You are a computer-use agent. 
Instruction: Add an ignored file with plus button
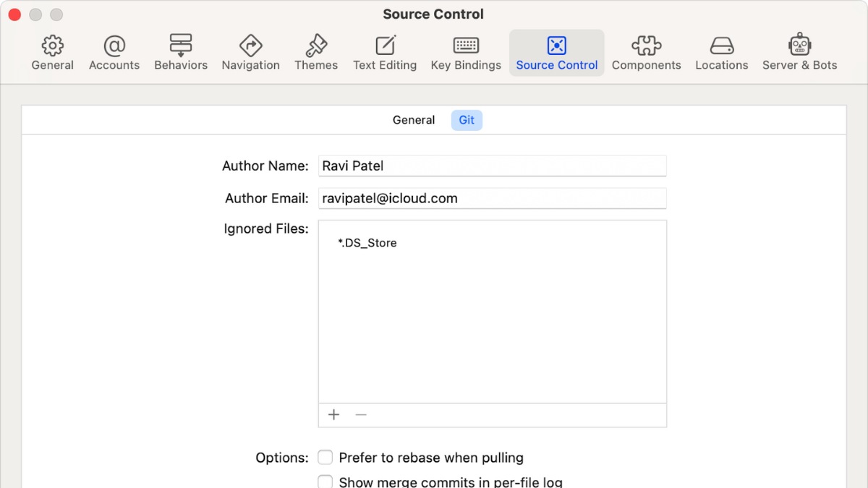(x=333, y=414)
